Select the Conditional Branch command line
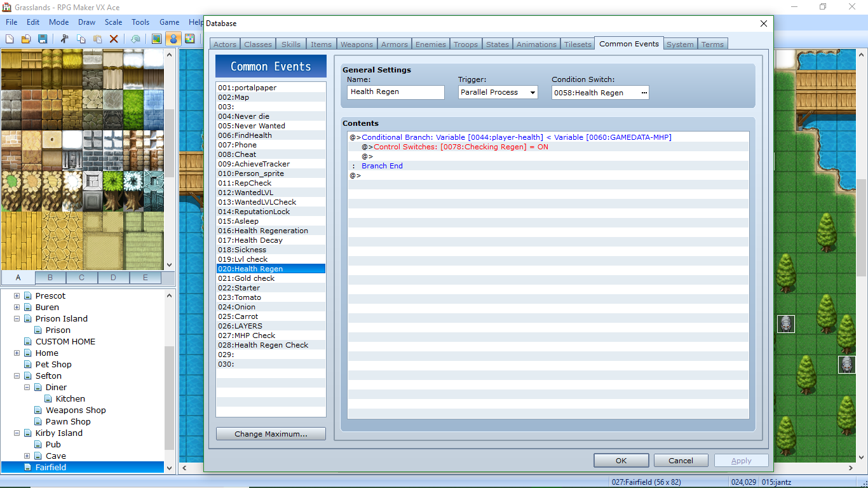 click(548, 137)
